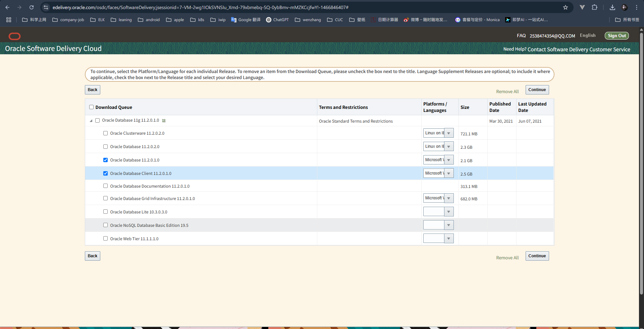The width and height of the screenshot is (644, 329).
Task: Open the apps grid icon in bookmarks bar
Action: (x=9, y=20)
